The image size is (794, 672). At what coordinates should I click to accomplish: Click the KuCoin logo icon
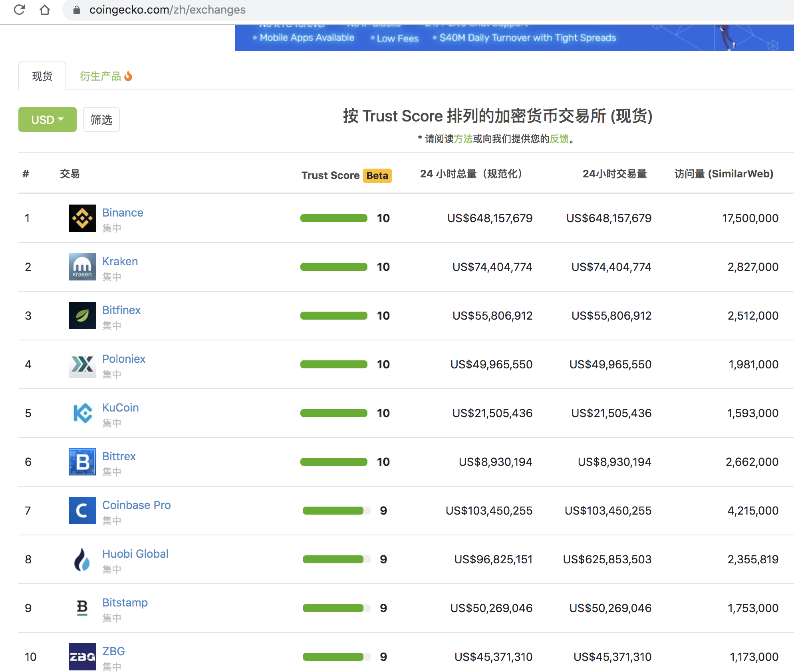(x=82, y=413)
